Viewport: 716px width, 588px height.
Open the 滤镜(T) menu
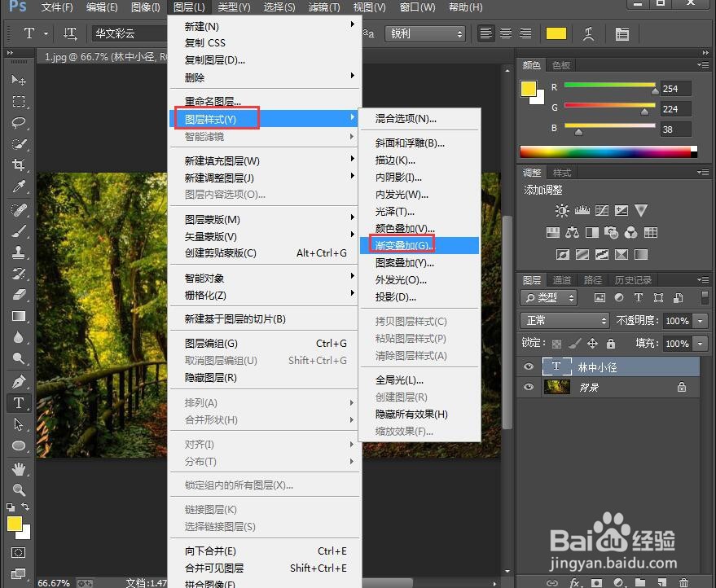(323, 7)
